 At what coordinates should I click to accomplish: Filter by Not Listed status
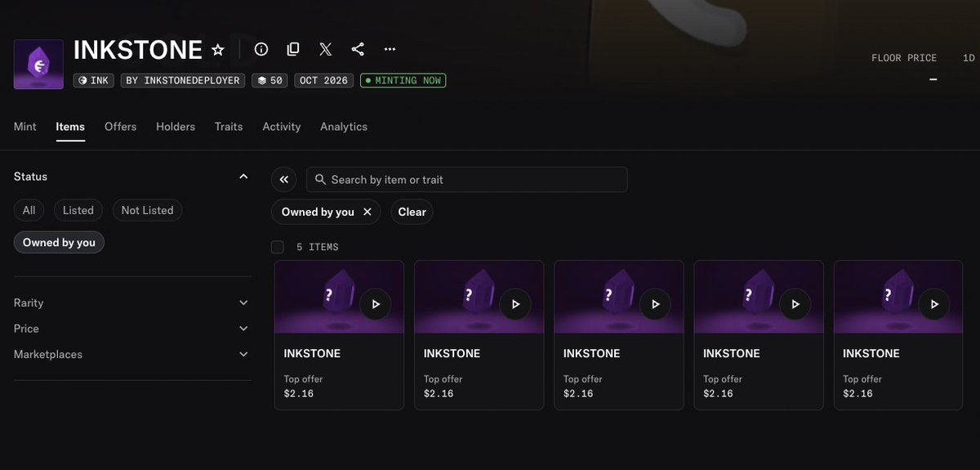click(x=147, y=210)
